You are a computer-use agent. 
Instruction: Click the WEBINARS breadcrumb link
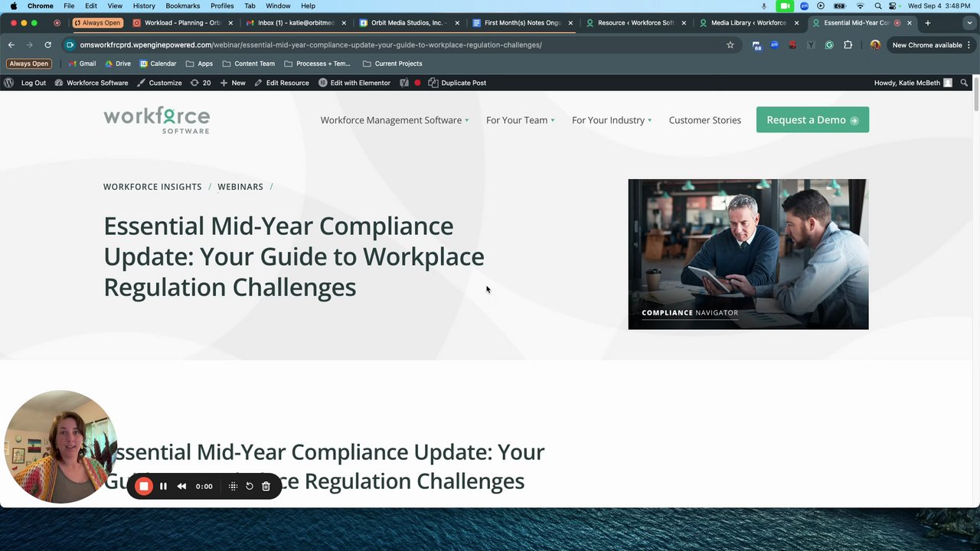pos(240,187)
